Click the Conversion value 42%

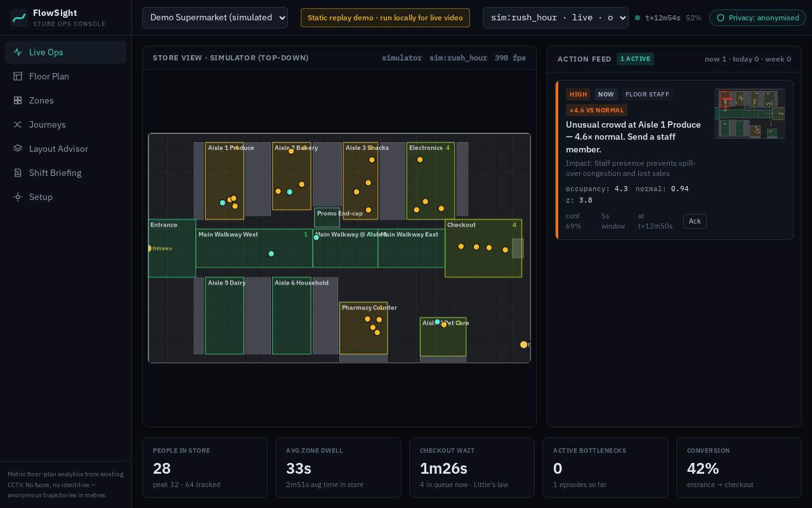point(703,468)
